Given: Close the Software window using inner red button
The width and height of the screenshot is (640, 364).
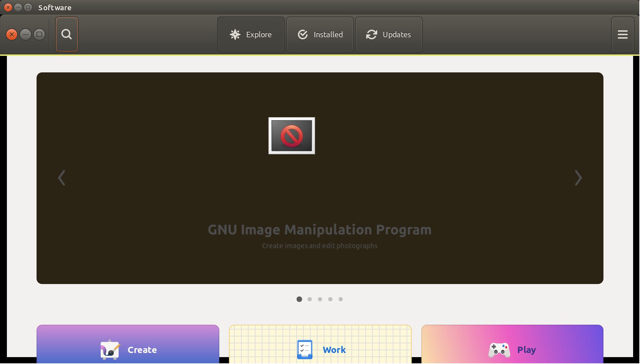Looking at the screenshot, I should [12, 34].
